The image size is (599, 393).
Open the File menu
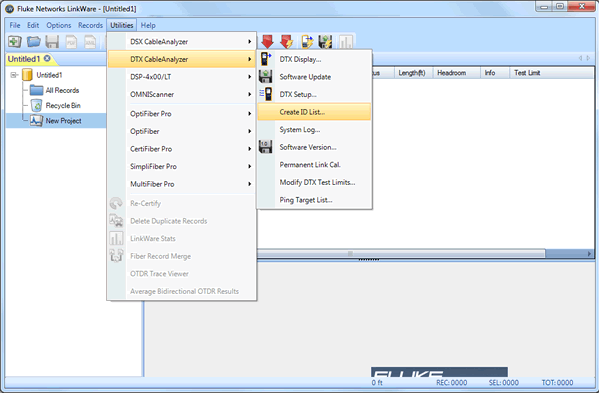tap(15, 25)
